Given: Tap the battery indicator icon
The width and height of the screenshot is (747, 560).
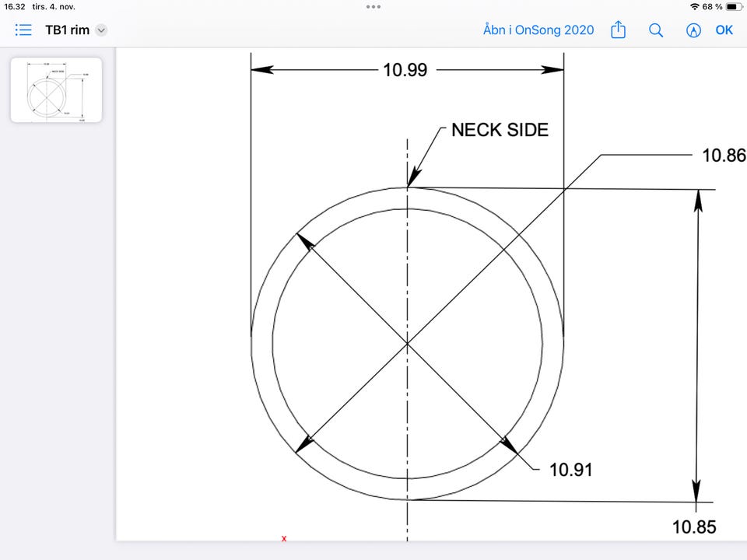Looking at the screenshot, I should [734, 7].
